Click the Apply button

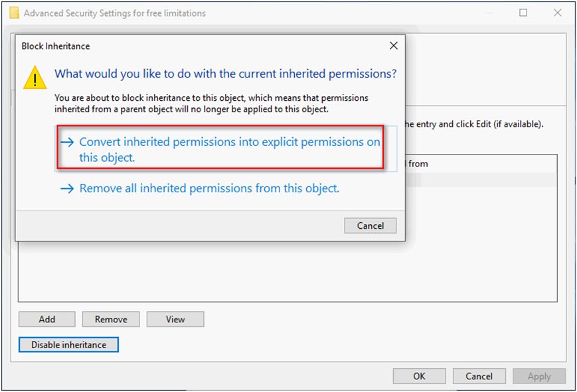[x=538, y=376]
